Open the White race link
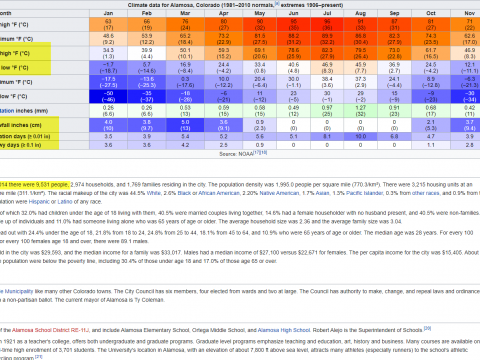Viewport: 480px width, 360px height. (x=154, y=193)
